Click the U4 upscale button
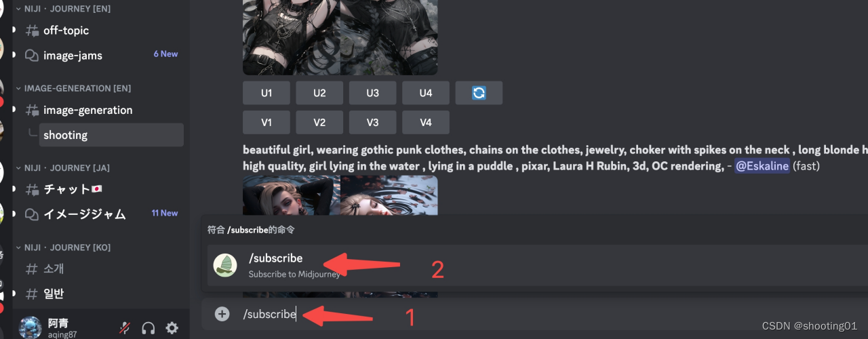This screenshot has height=339, width=868. [x=426, y=93]
